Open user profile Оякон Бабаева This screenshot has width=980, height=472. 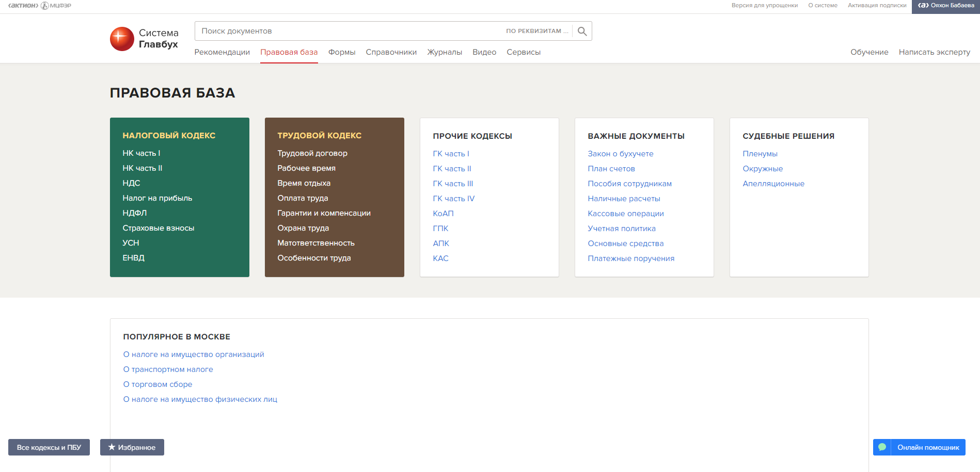click(946, 6)
